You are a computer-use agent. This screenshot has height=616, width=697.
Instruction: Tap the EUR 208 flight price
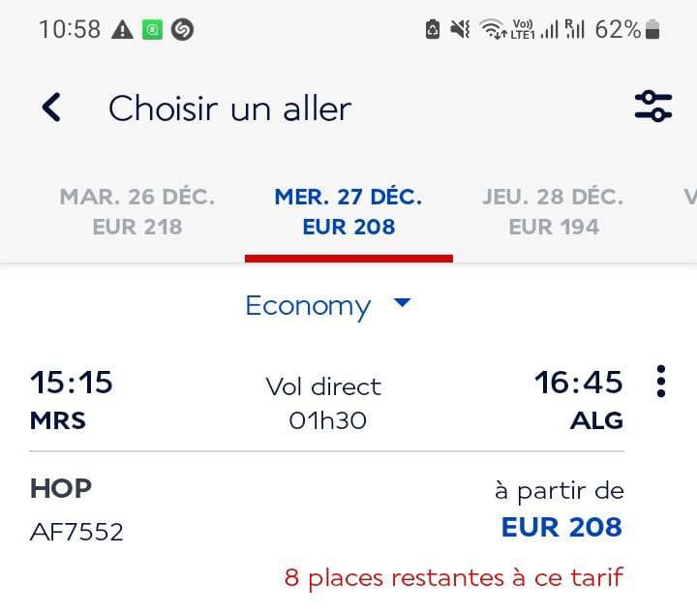[561, 528]
